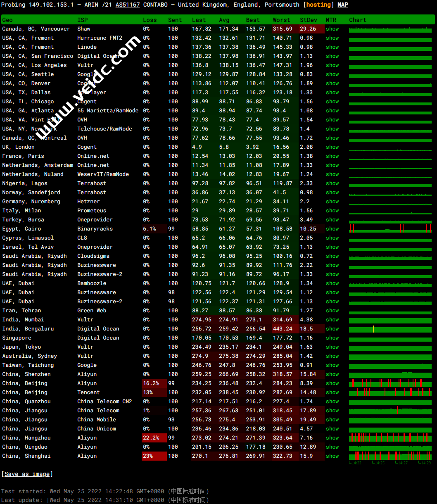Click the 22.2% loss cell for Hangzhou
The height and width of the screenshot is (504, 437).
click(154, 438)
